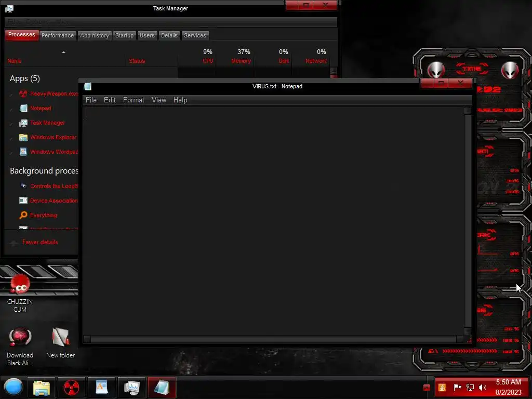The width and height of the screenshot is (532, 399).
Task: Click the Apps (5) group header
Action: pyautogui.click(x=25, y=78)
